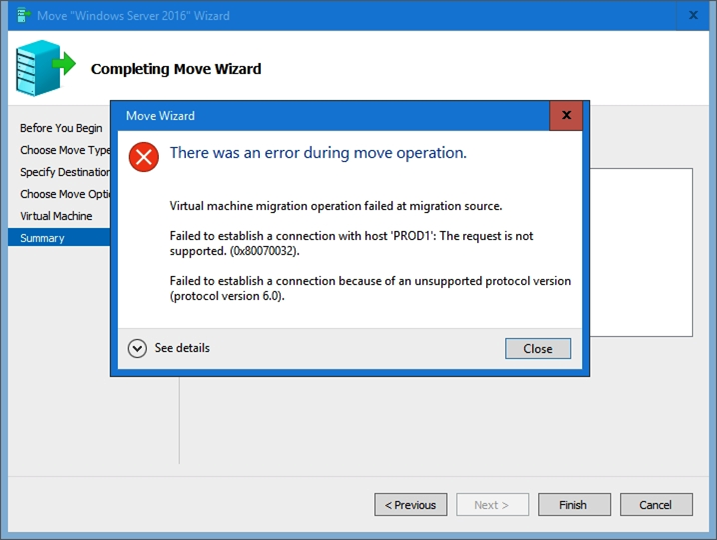
Task: Go to the Choose Move Options step
Action: coord(65,194)
